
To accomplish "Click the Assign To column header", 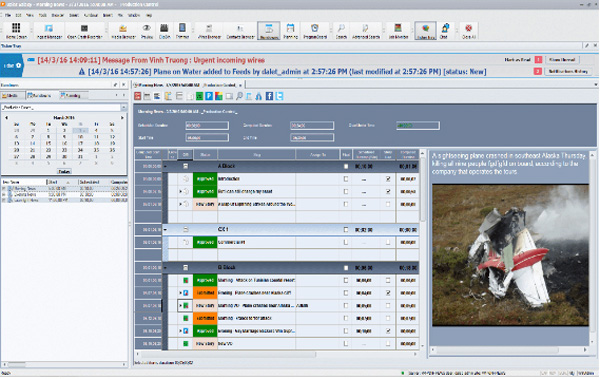I will [x=318, y=155].
